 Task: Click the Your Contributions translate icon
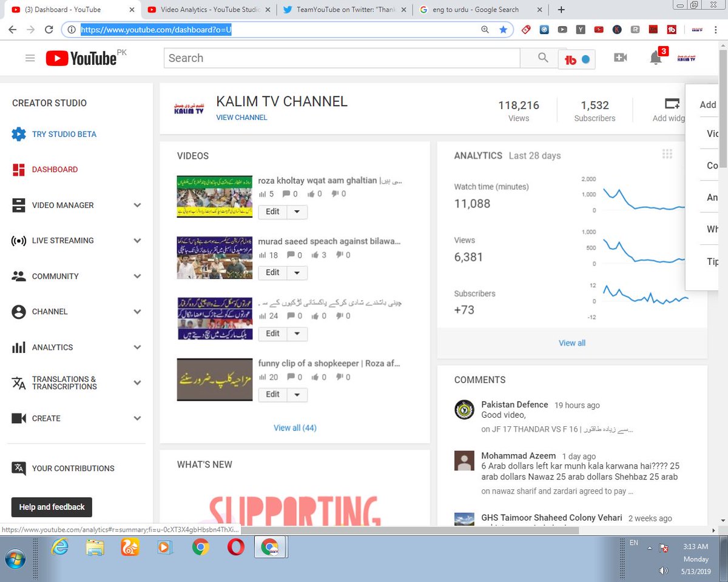[x=19, y=468]
